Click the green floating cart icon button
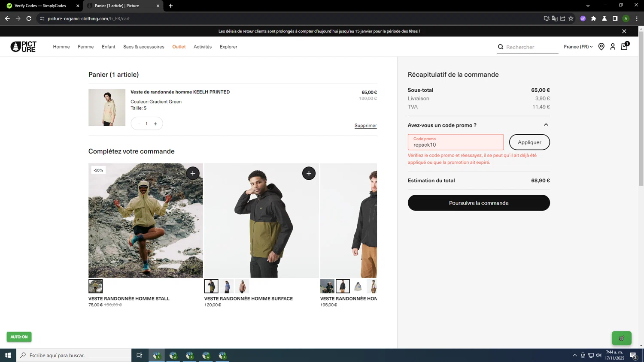Image resolution: width=644 pixels, height=362 pixels. (621, 338)
